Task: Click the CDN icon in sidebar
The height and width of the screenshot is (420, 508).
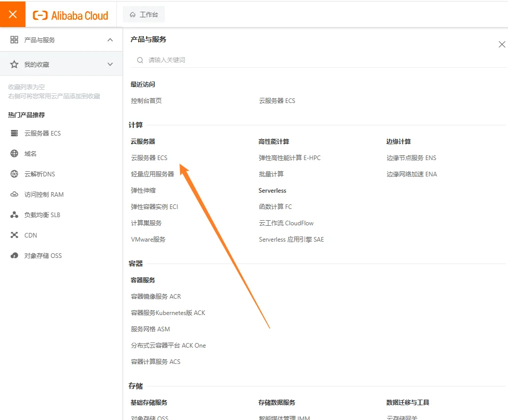Action: (14, 235)
